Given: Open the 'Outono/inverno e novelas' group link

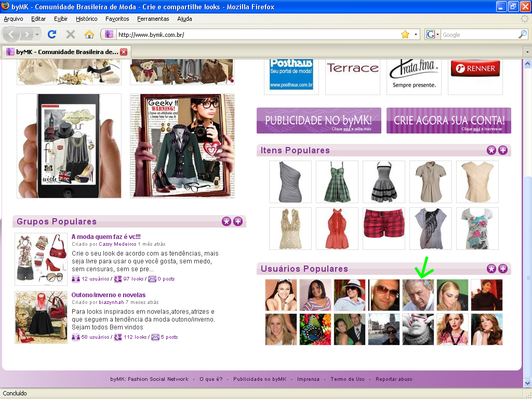Looking at the screenshot, I should (x=108, y=295).
